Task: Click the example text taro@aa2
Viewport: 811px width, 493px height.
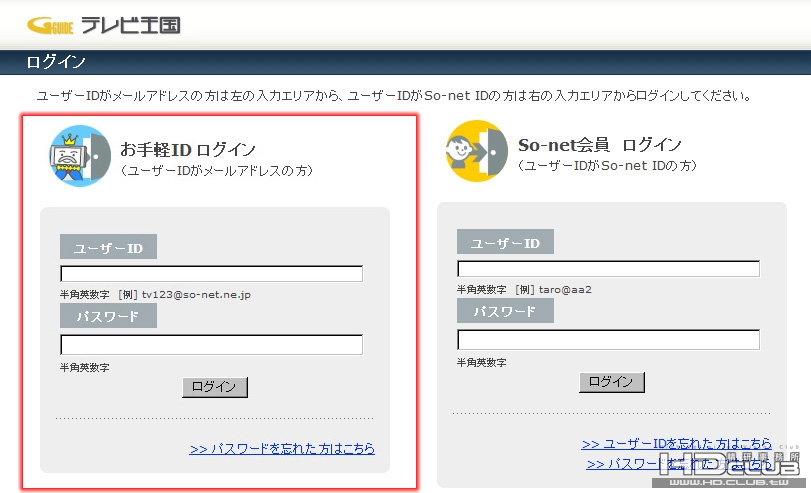Action: tap(565, 290)
